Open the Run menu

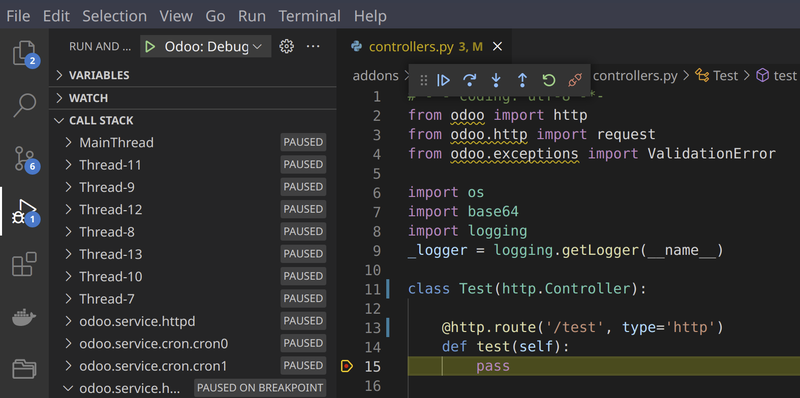[252, 16]
